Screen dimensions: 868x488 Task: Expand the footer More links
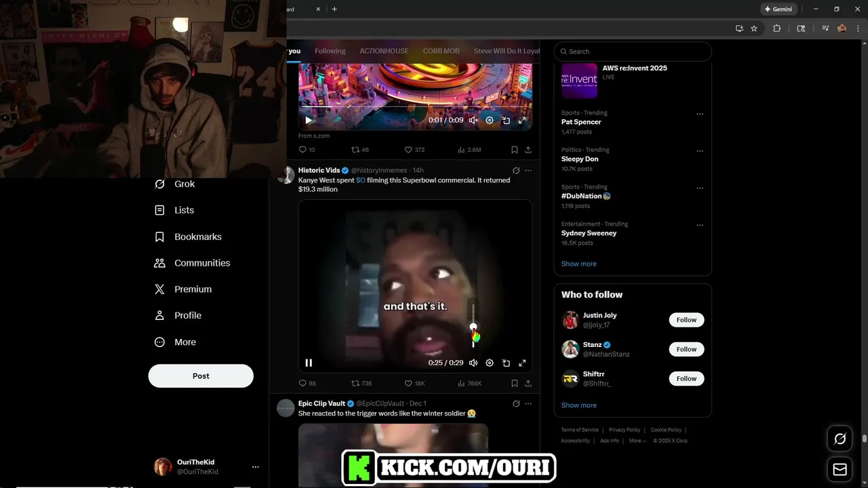[637, 441]
